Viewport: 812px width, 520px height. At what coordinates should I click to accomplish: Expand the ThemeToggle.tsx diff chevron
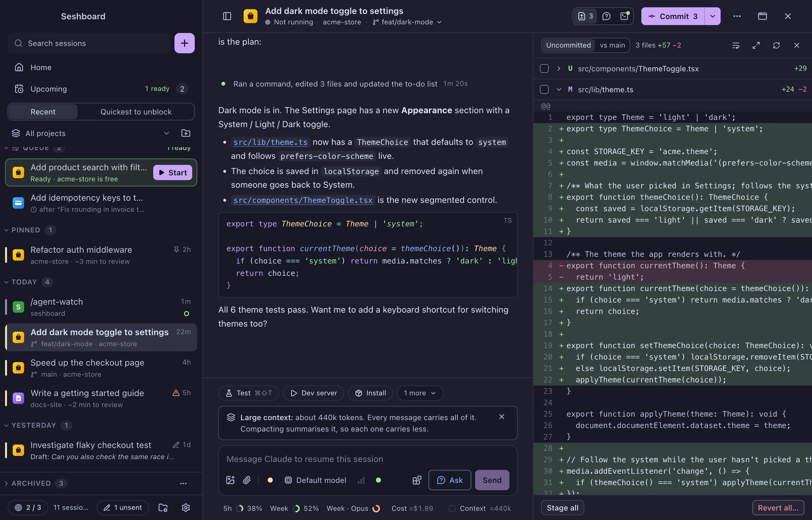[559, 68]
